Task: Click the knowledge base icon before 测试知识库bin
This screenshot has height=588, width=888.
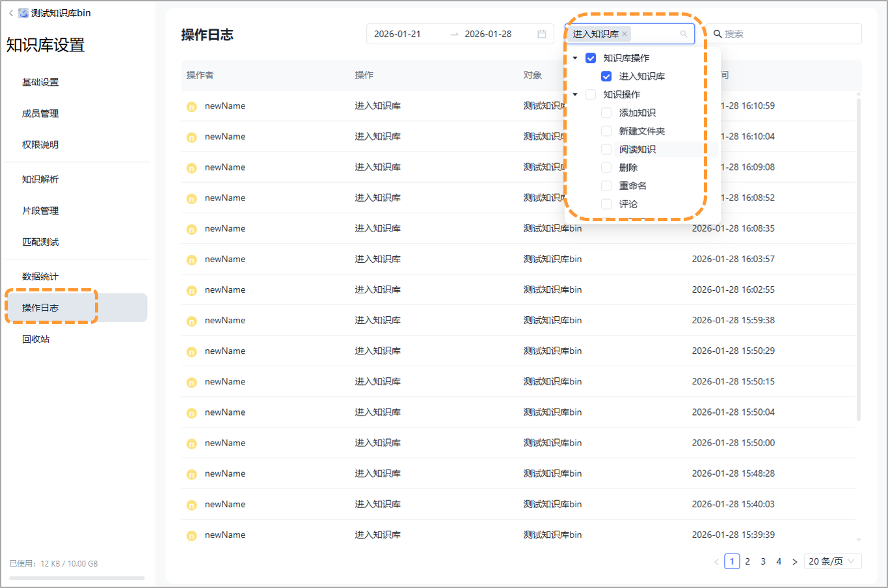Action: pos(23,12)
